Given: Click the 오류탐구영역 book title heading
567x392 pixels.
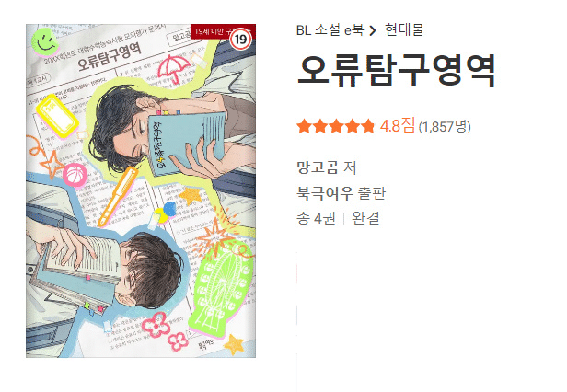Looking at the screenshot, I should point(396,71).
